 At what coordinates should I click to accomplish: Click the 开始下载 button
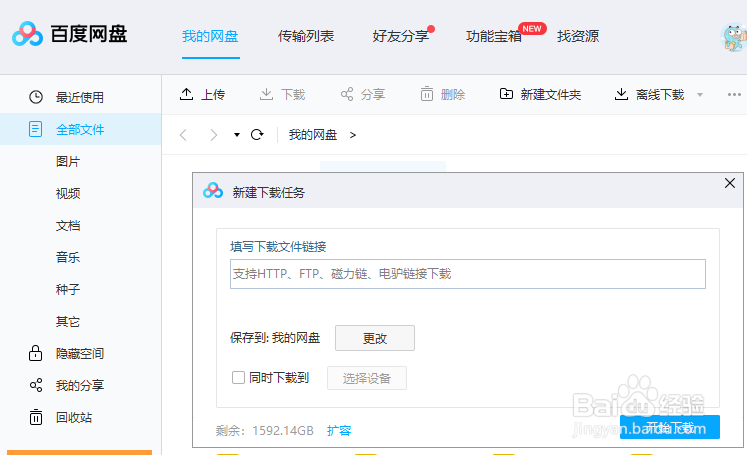[x=670, y=427]
